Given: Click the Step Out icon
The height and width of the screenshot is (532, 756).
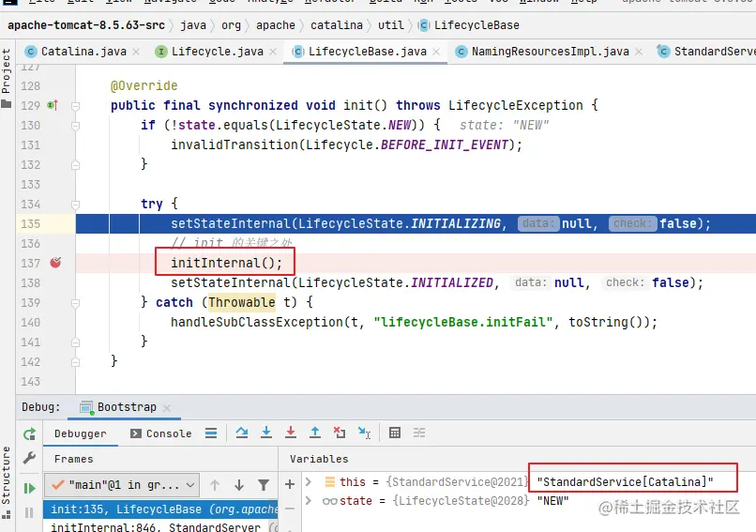Looking at the screenshot, I should click(315, 433).
